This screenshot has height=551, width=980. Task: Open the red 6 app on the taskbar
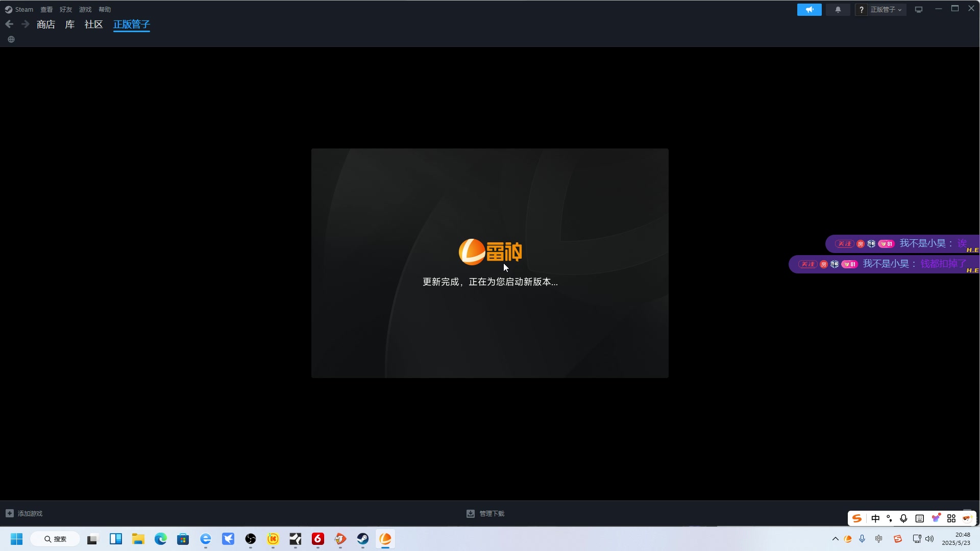click(x=318, y=539)
